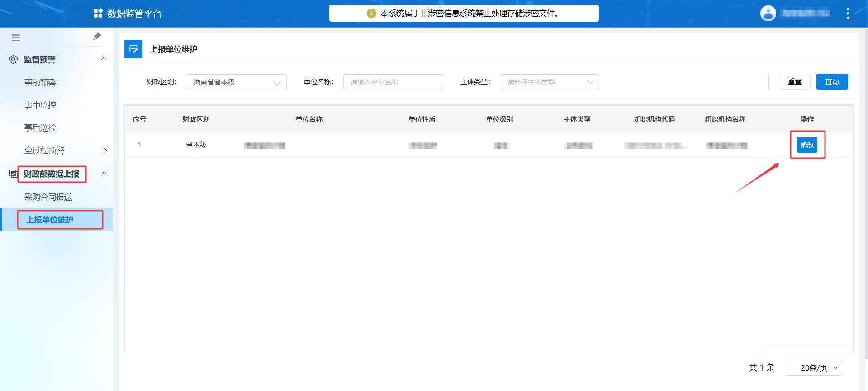The width and height of the screenshot is (868, 391).
Task: Select 事前预警 in the sidebar
Action: click(x=40, y=82)
